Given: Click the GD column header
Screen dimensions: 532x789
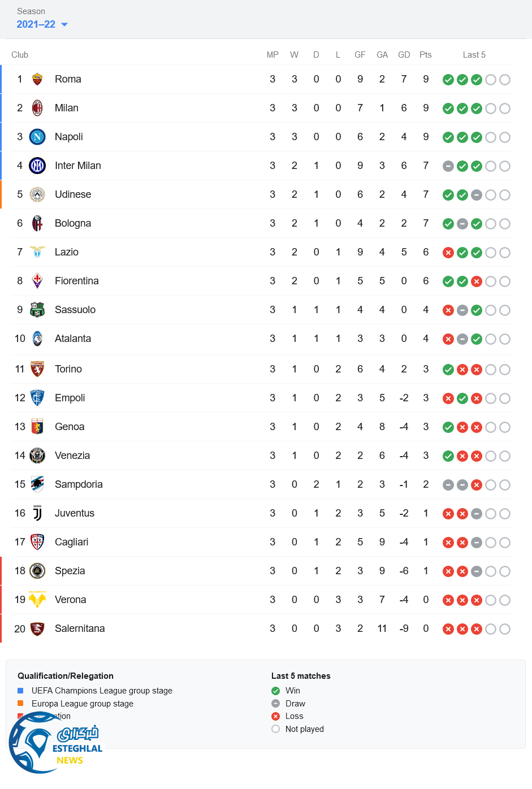Looking at the screenshot, I should [x=404, y=55].
